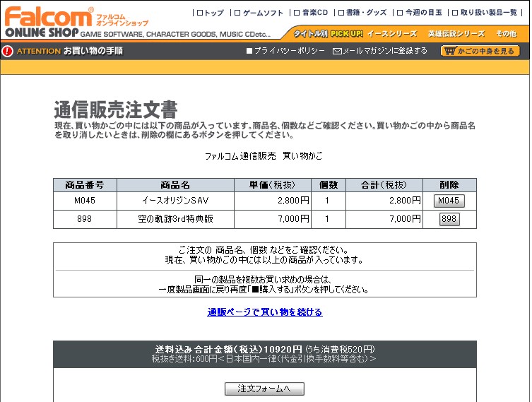Open お買い物の手順 shopping guide
This screenshot has height=402, width=532.
[x=93, y=51]
